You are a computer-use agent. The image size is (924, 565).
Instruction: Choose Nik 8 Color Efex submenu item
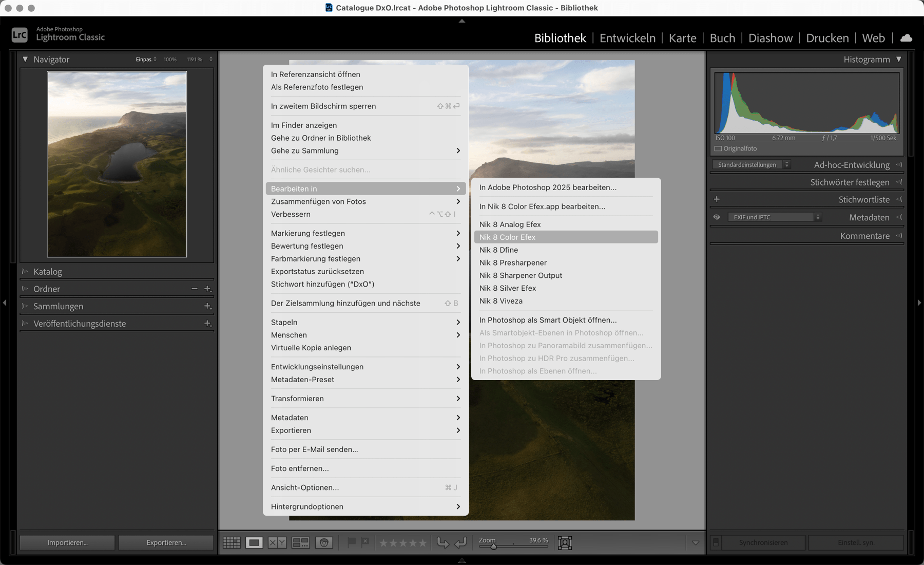pos(566,237)
